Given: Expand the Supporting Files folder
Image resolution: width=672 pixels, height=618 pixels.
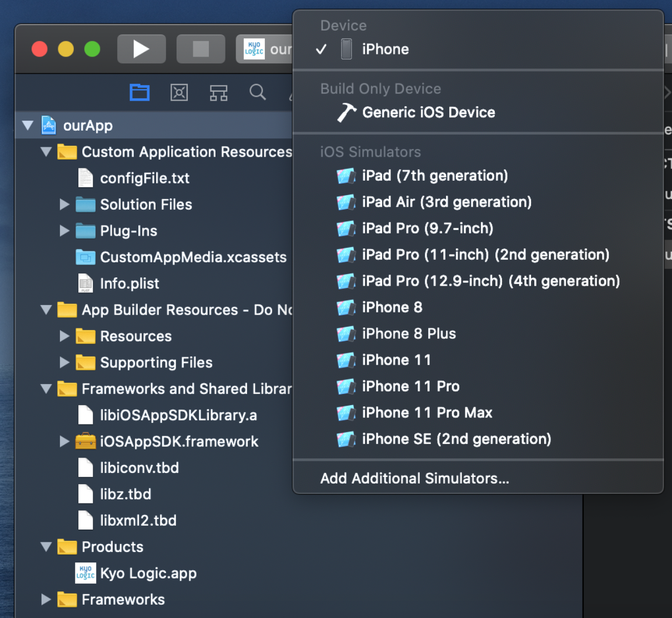Looking at the screenshot, I should 64,362.
